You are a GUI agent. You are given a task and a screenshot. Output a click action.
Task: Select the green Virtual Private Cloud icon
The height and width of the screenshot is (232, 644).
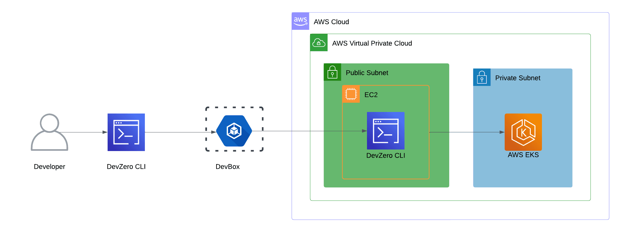coord(319,42)
